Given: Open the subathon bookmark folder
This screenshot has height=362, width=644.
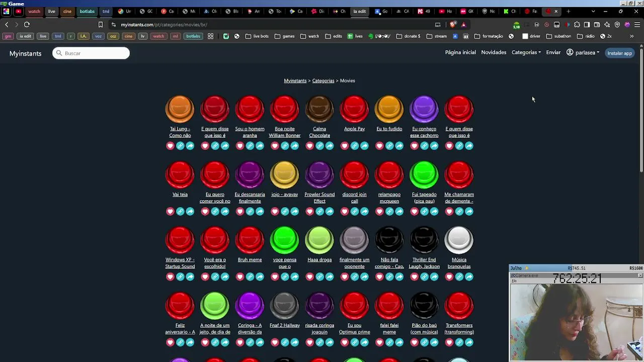Looking at the screenshot, I should [x=559, y=36].
